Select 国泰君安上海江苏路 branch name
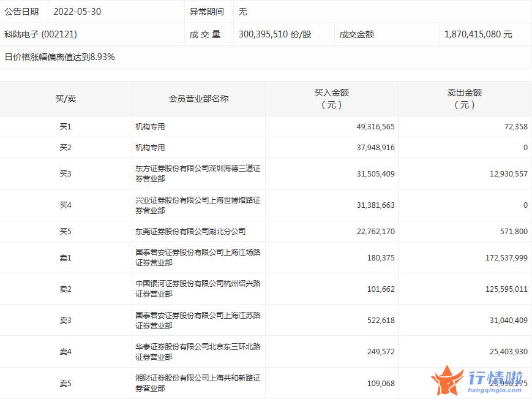The image size is (532, 399). pyautogui.click(x=198, y=320)
